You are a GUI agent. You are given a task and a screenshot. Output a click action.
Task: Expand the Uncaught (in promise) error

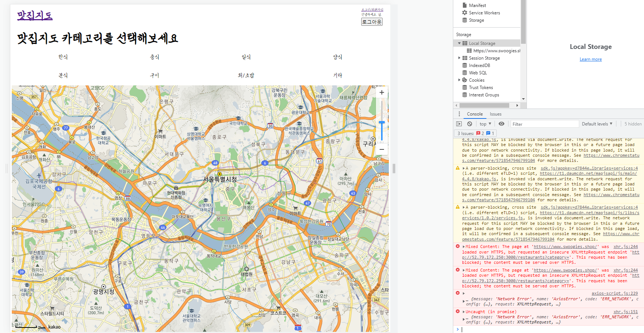click(464, 312)
